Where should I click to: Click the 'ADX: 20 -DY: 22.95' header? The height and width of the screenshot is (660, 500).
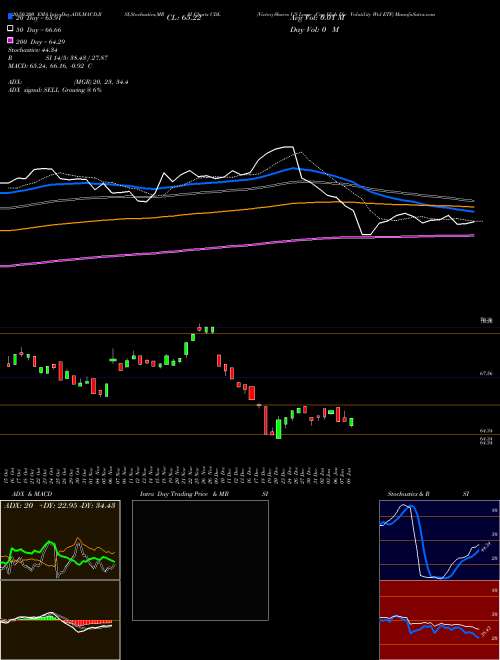click(x=59, y=506)
